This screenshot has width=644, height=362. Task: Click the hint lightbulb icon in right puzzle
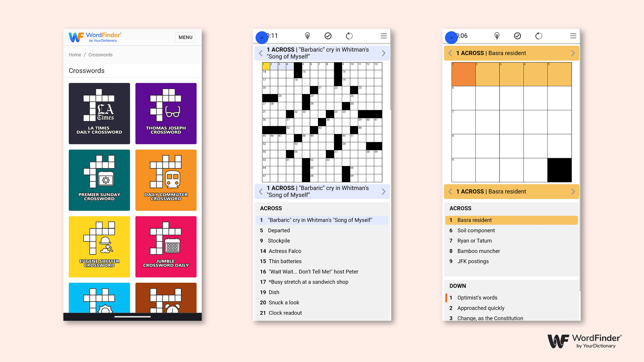click(x=497, y=36)
